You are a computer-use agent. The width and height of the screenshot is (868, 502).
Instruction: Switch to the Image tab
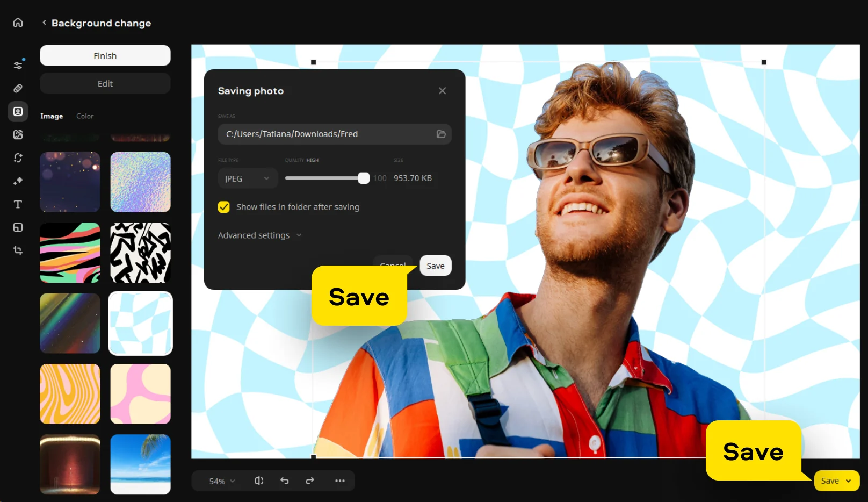pos(52,116)
